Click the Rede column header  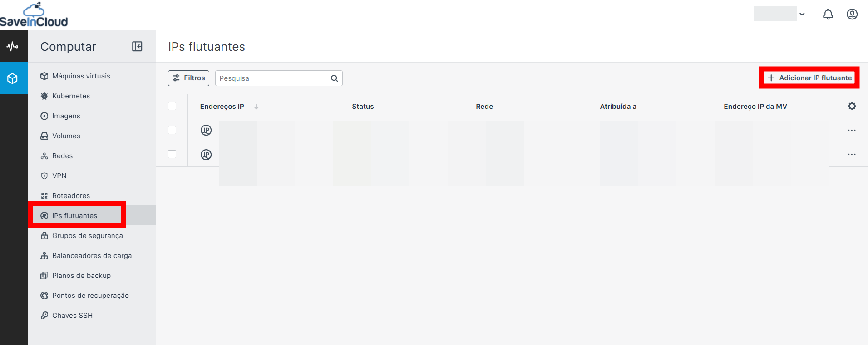point(484,107)
